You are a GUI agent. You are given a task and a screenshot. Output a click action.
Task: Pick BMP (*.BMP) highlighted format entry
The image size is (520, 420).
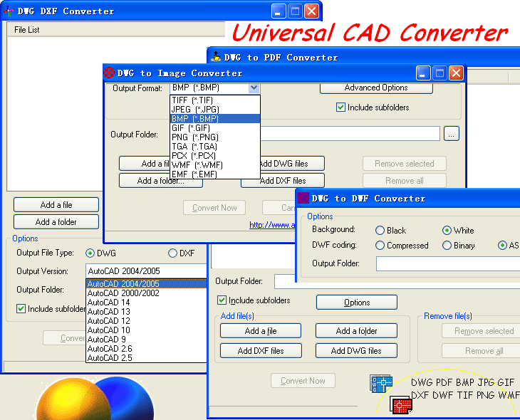coord(215,119)
